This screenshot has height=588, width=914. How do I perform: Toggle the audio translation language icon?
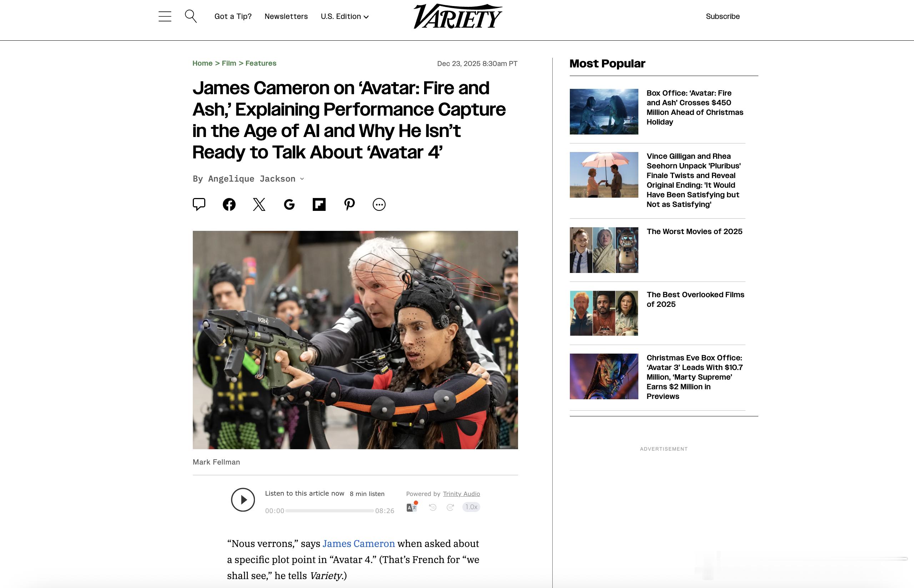pos(412,507)
